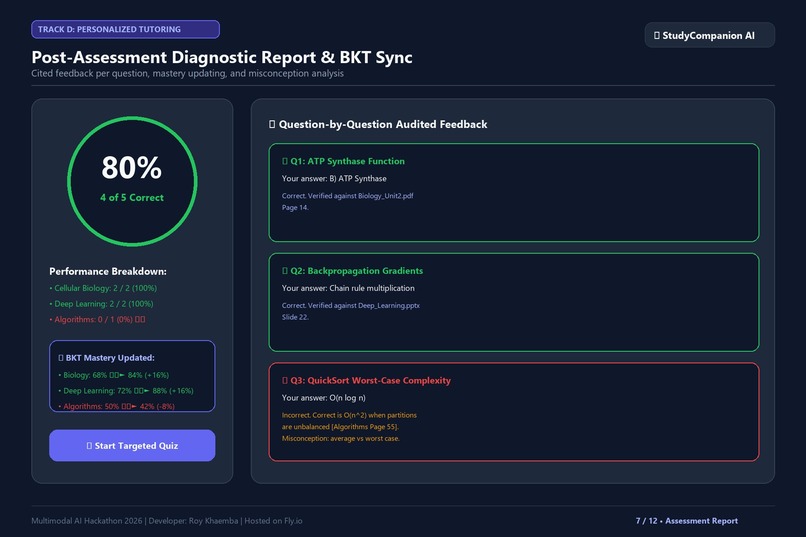Click the 'Slide 22.' reference in Q2
Screen dimensions: 806x537
pos(295,317)
